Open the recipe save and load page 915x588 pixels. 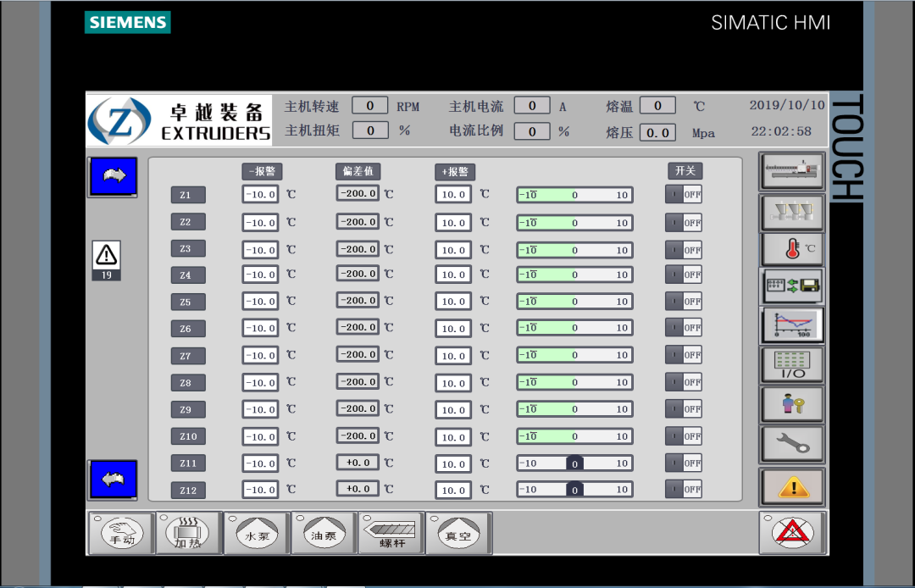pos(791,286)
